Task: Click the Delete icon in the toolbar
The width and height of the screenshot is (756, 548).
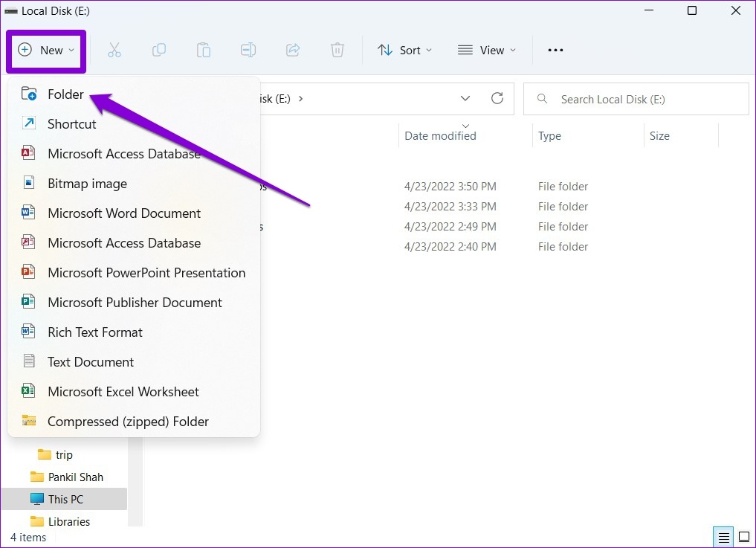Action: point(337,50)
